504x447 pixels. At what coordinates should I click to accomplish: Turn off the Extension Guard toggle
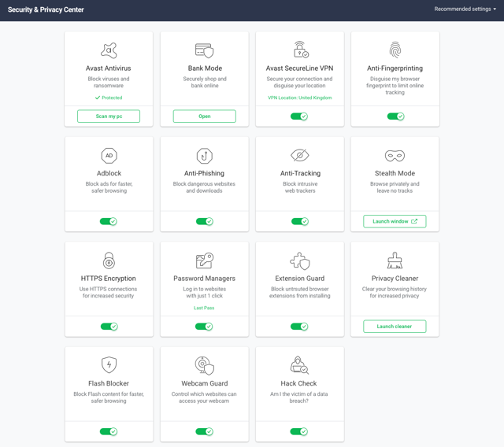point(299,327)
